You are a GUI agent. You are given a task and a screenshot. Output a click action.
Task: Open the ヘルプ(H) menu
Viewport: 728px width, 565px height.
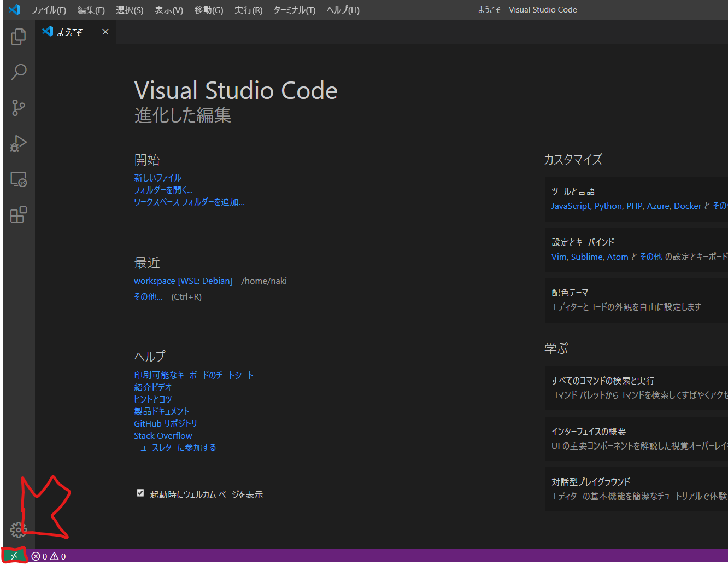pyautogui.click(x=343, y=10)
